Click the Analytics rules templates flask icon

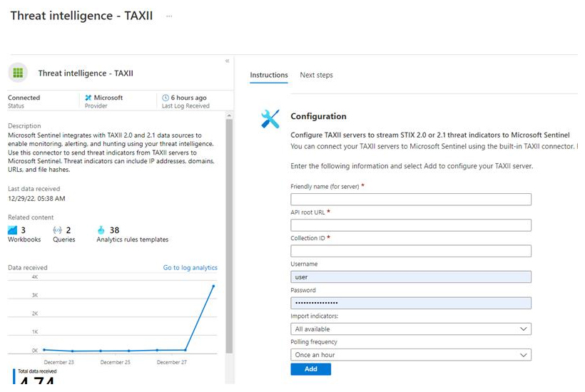[101, 230]
